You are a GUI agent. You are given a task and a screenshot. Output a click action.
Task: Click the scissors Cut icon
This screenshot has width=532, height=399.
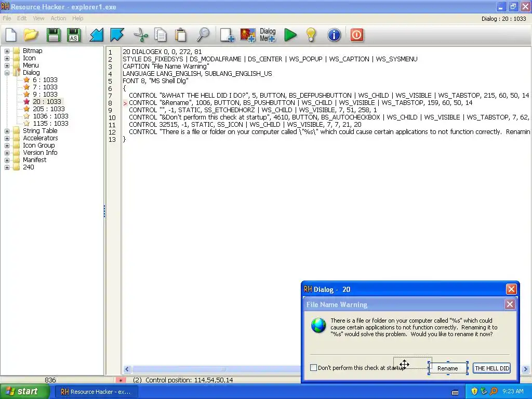point(140,35)
